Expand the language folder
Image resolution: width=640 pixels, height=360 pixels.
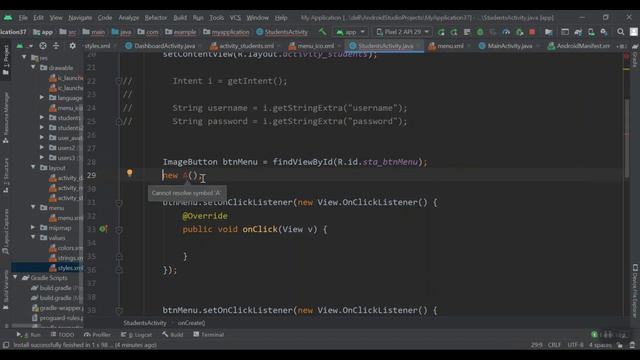(x=42, y=98)
